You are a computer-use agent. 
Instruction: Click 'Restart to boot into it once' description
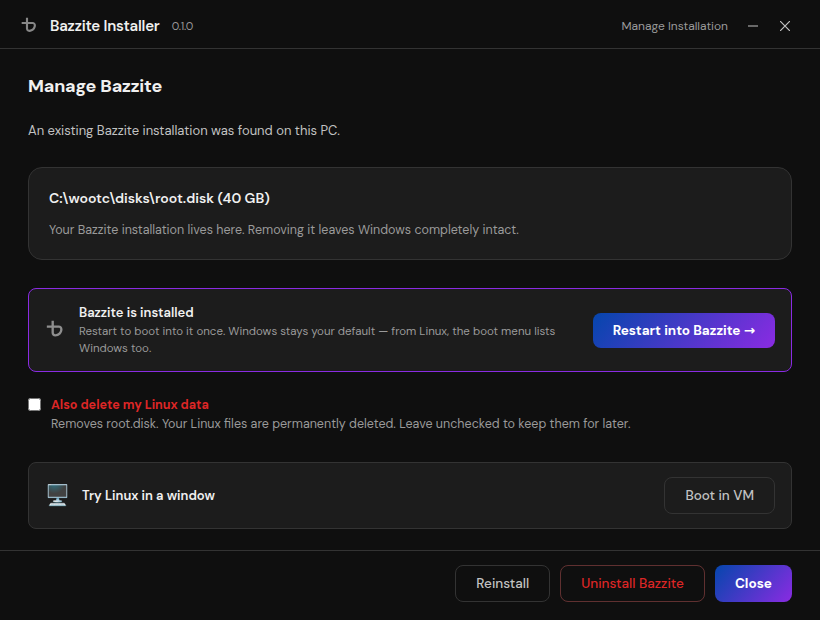click(x=317, y=339)
